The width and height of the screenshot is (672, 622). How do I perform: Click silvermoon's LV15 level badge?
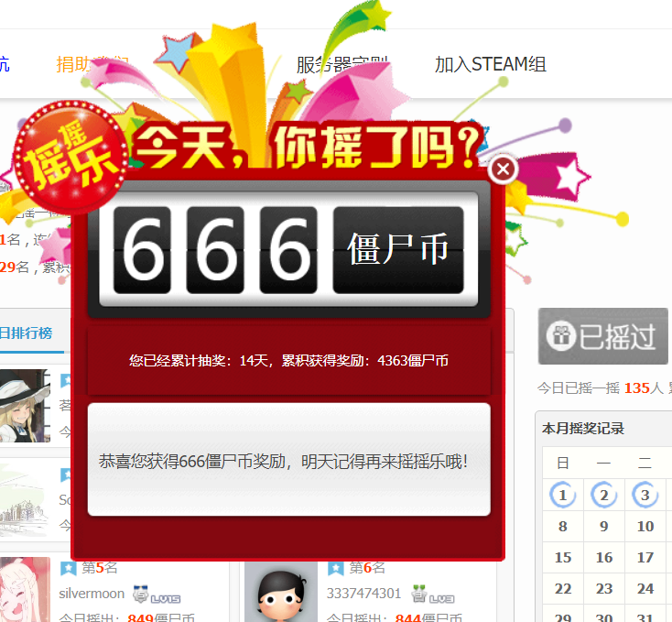pos(156,595)
